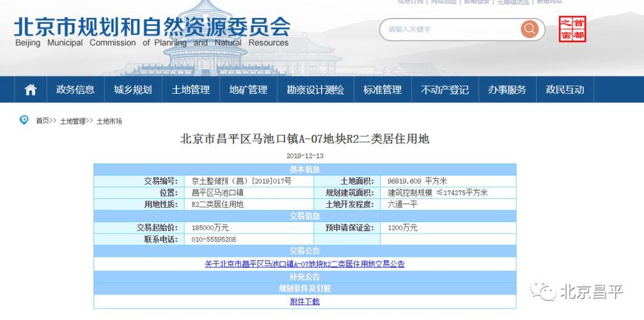The width and height of the screenshot is (644, 320).
Task: Click the home icon in navigation bar
Action: 31,90
